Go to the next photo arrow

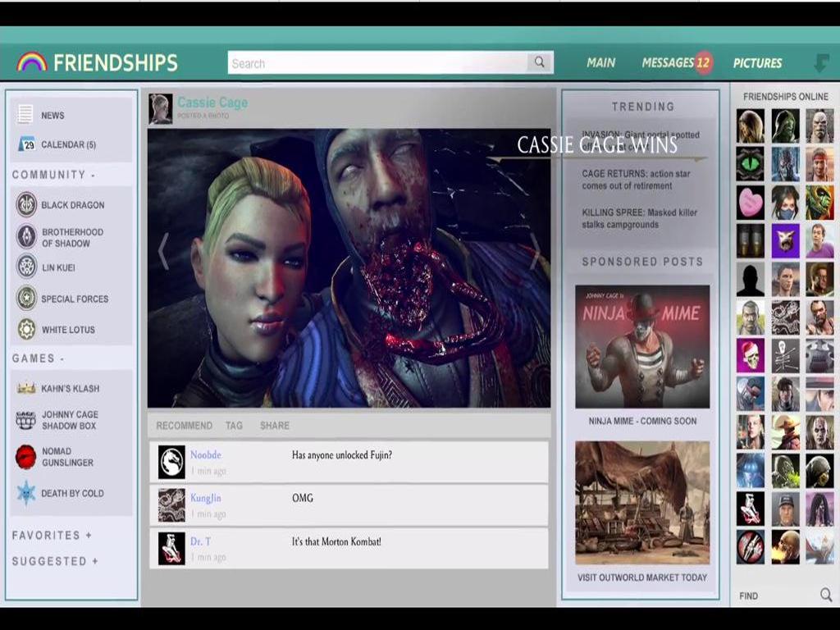coord(534,251)
